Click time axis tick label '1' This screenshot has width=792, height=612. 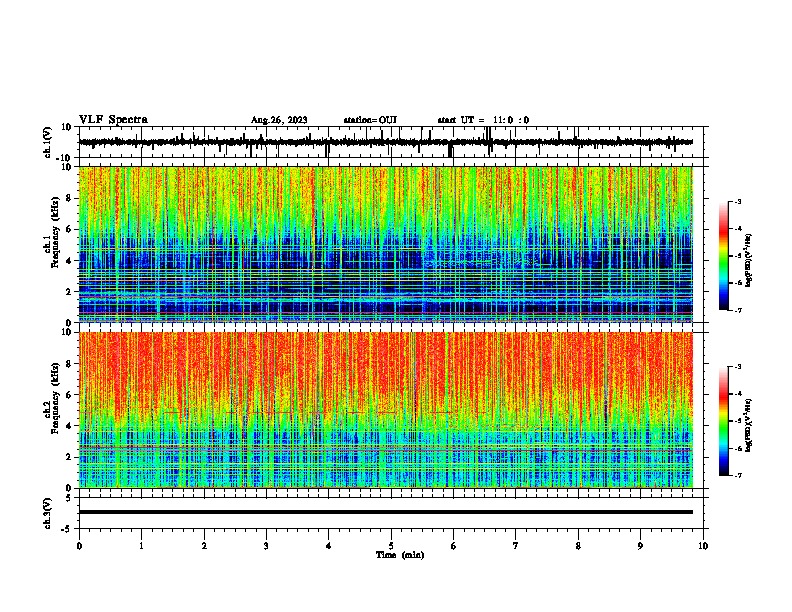tap(141, 546)
